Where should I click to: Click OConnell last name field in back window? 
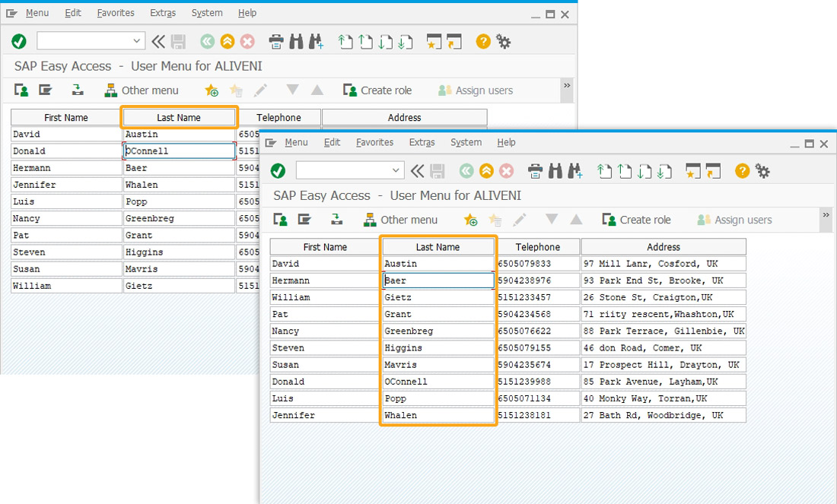click(x=179, y=151)
